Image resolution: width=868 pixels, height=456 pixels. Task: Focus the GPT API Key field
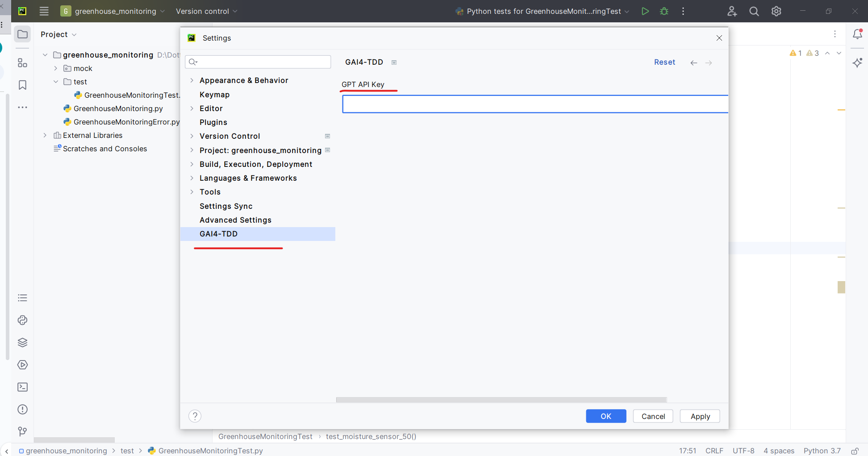pos(535,104)
